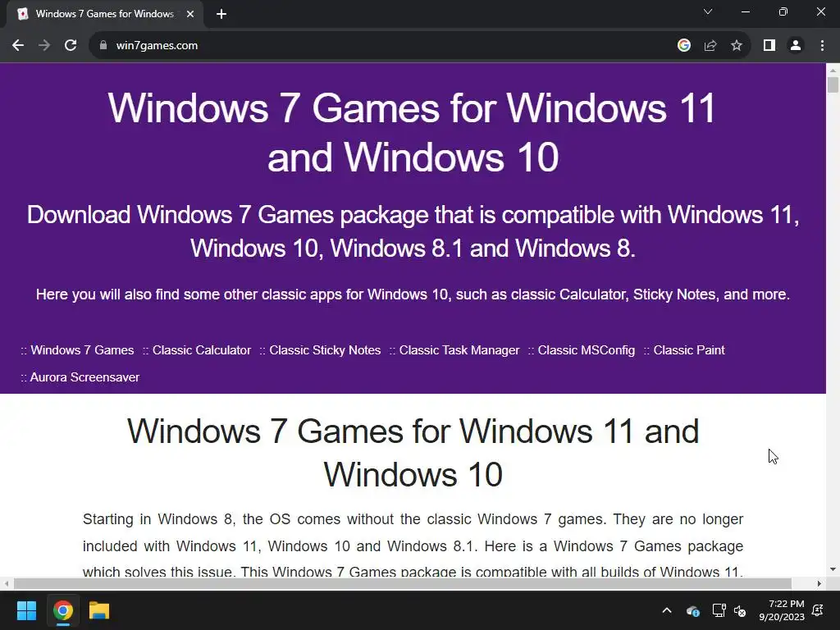Share this page using share icon

coord(710,46)
